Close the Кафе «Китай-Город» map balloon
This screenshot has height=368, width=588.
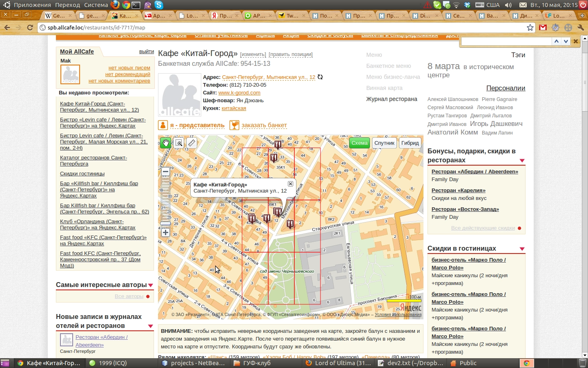coord(290,184)
